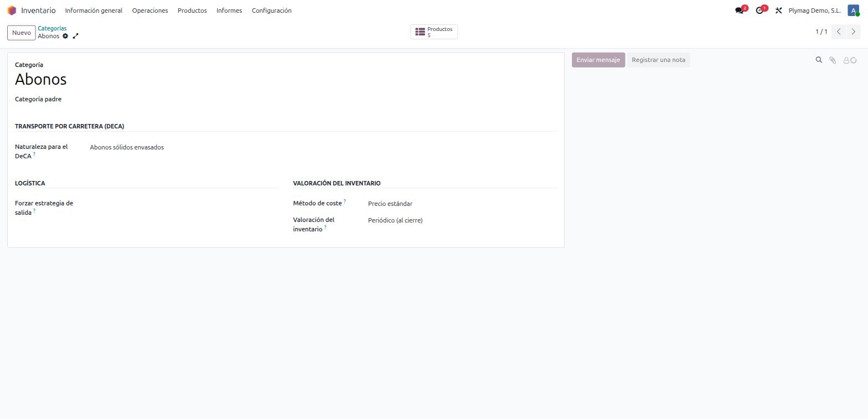This screenshot has height=419, width=868.
Task: Show help for Método de coste
Action: click(x=345, y=201)
